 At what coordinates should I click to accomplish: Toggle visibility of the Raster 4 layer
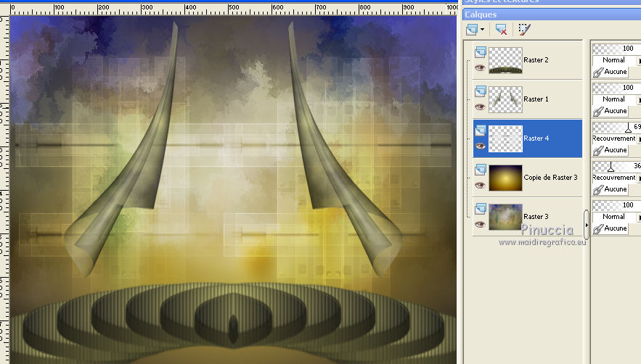(x=481, y=146)
